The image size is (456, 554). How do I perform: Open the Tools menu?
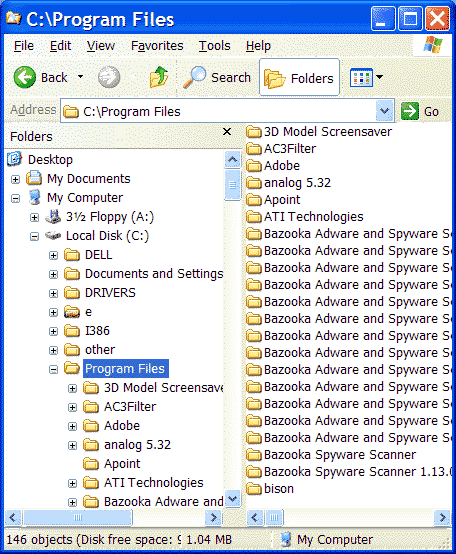(x=214, y=46)
